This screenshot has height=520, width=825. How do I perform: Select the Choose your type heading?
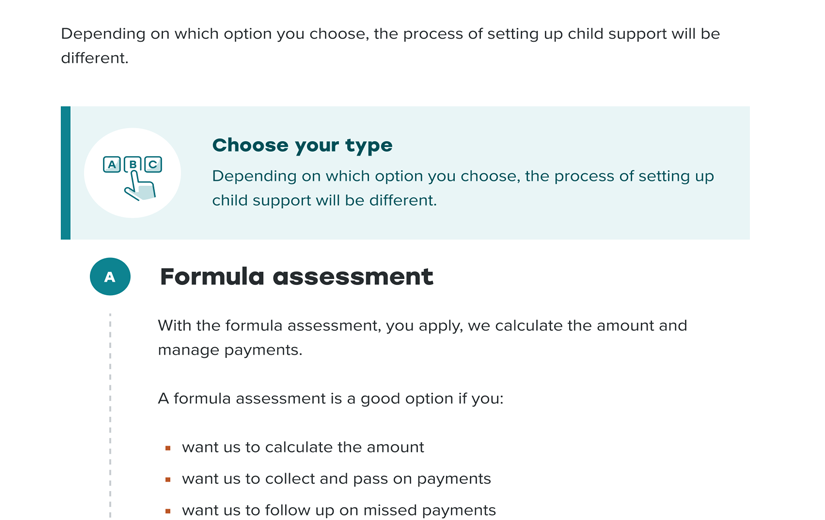point(302,145)
